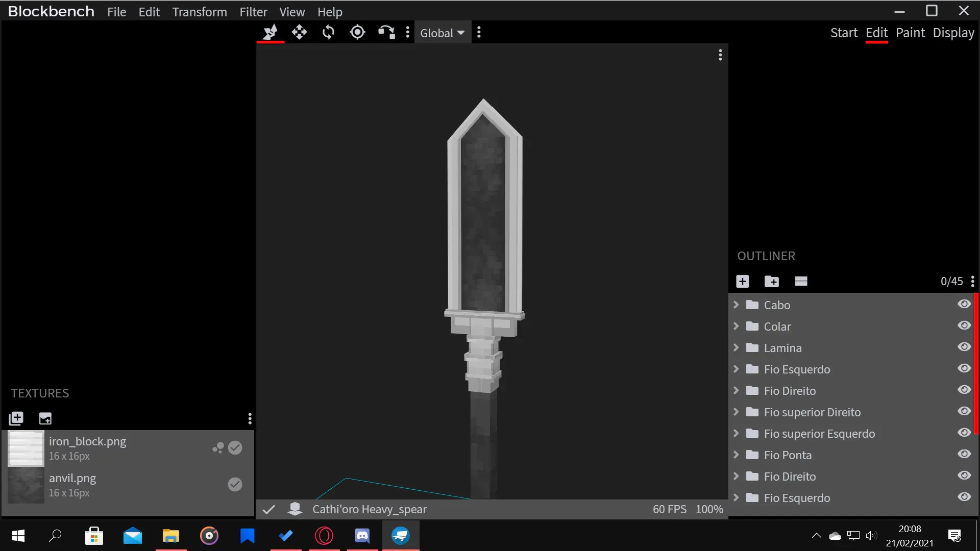Viewport: 980px width, 551px height.
Task: Click the Add Group icon in Outliner
Action: tap(772, 281)
